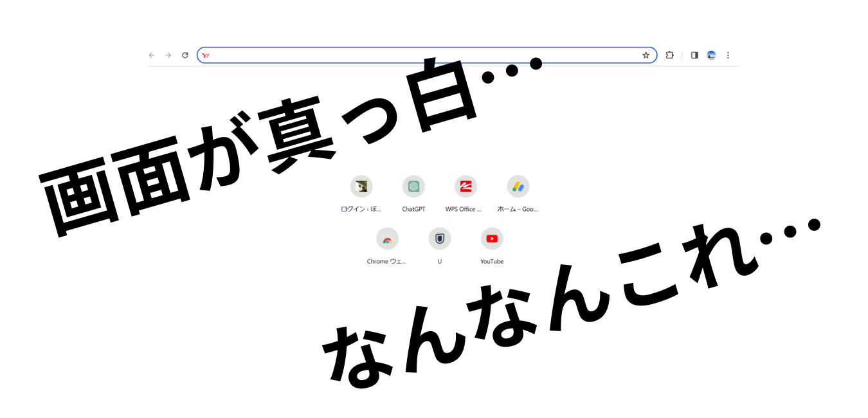Click the "ChatGPT" text label
This screenshot has height=418, width=868.
point(413,209)
